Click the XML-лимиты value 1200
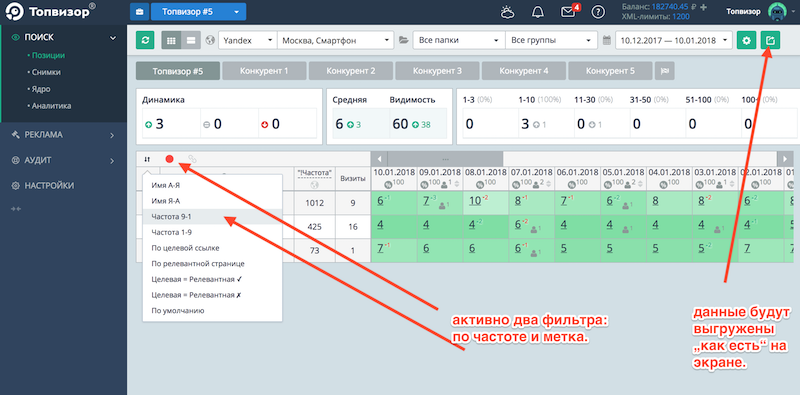The width and height of the screenshot is (800, 395). 681,16
